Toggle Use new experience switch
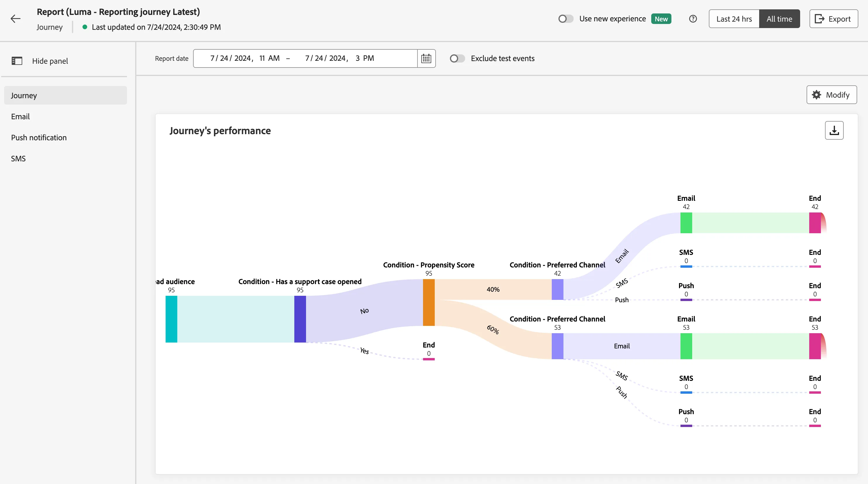Viewport: 868px width, 484px height. 566,19
